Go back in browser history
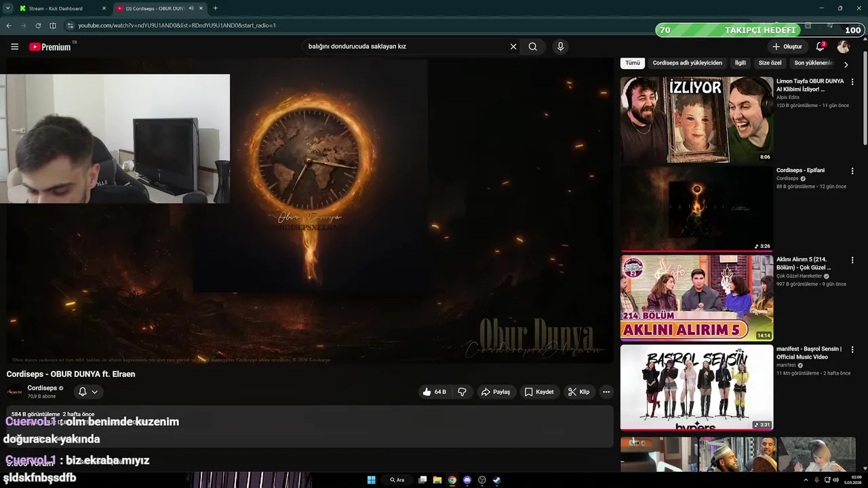 point(9,26)
